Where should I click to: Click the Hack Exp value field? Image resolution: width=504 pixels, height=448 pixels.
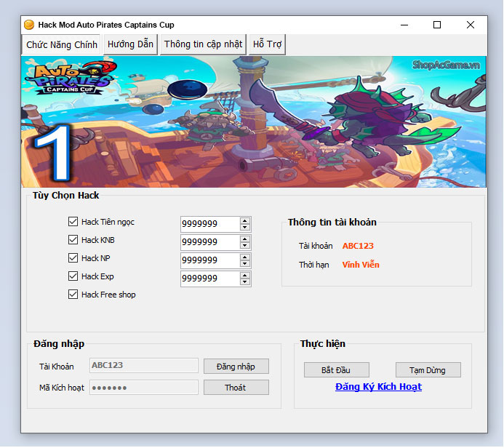[210, 279]
